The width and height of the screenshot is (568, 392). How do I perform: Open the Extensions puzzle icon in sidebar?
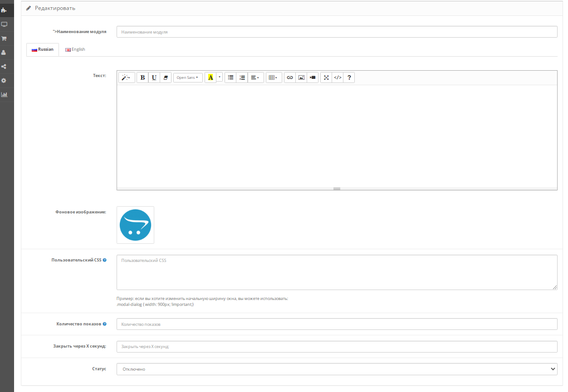[4, 10]
